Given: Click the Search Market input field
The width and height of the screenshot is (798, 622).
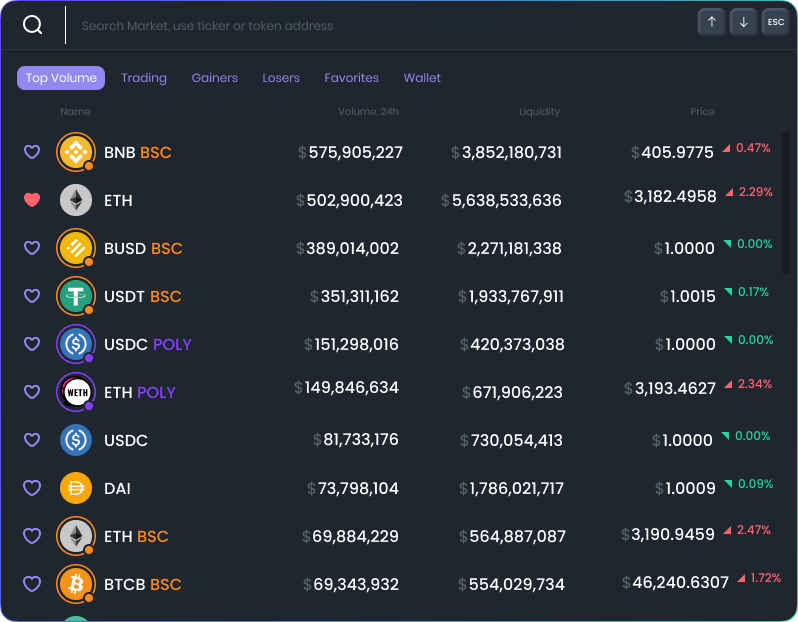Looking at the screenshot, I should [x=380, y=26].
